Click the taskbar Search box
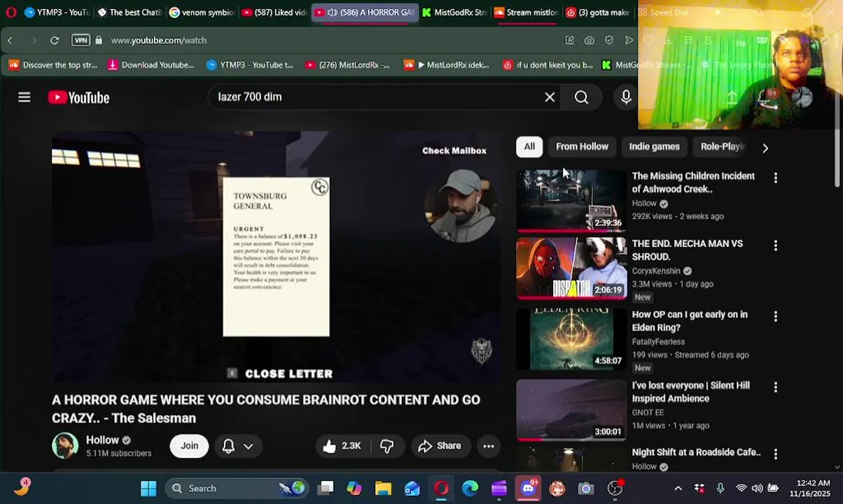This screenshot has width=843, height=504. coord(238,489)
